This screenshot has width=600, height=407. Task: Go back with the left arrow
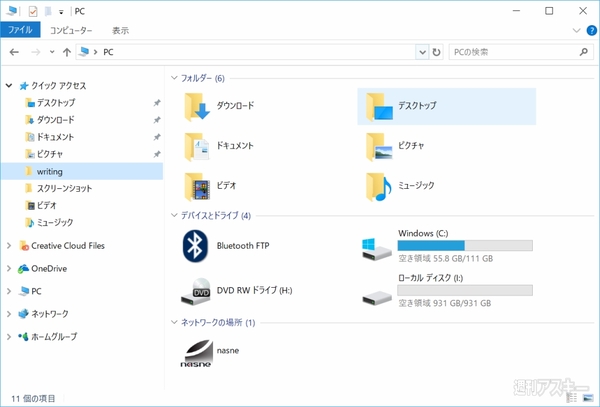click(14, 52)
